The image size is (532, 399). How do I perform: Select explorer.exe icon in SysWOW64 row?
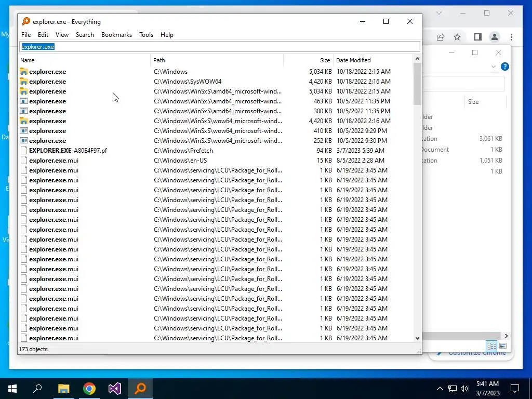tap(23, 82)
